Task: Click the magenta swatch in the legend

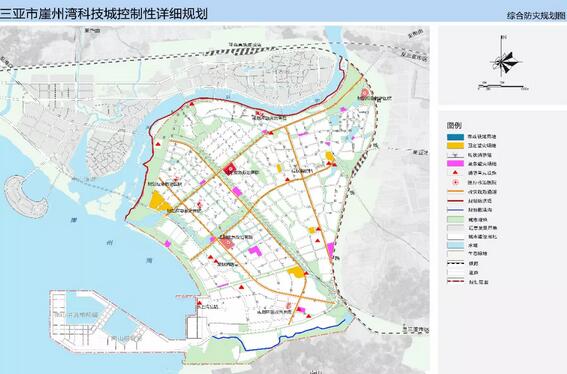Action: pos(455,164)
